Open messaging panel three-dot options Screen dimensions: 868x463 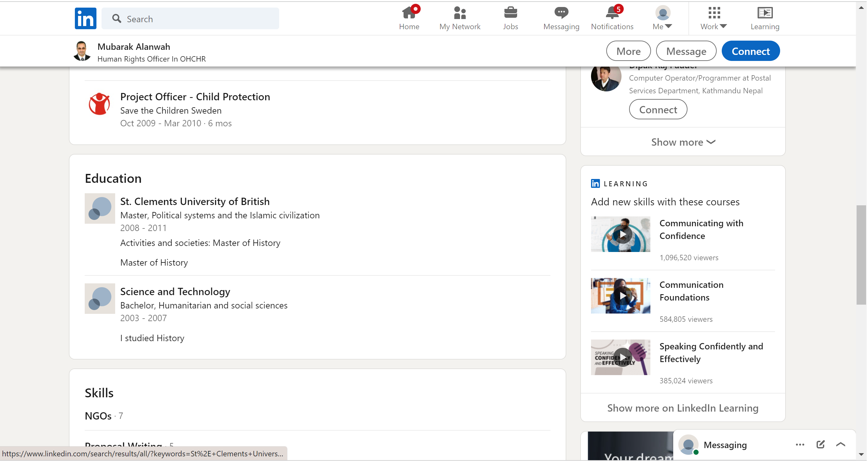click(799, 445)
